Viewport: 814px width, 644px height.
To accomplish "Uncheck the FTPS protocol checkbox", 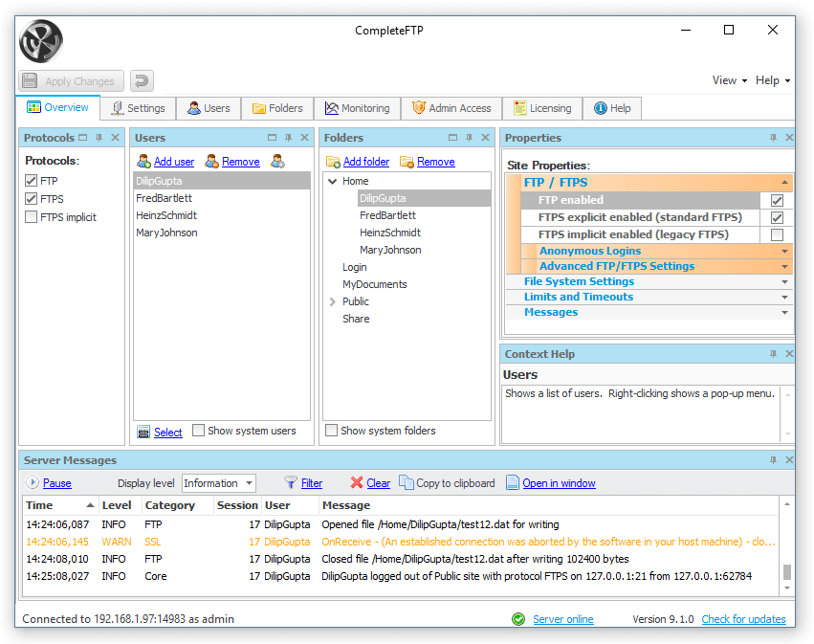I will [32, 199].
